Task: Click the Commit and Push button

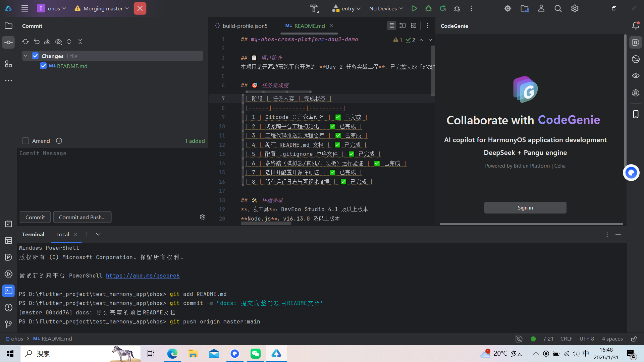Action: tap(82, 217)
